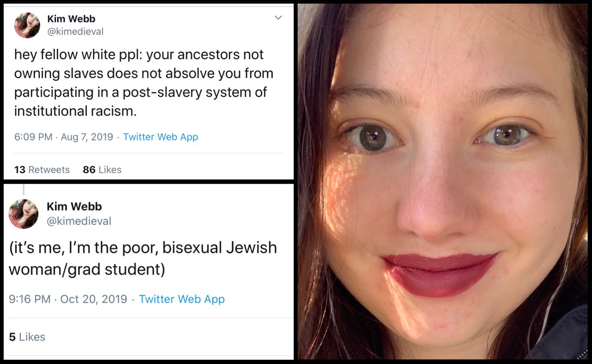592x364 pixels.
Task: Open the Kim Webb display name in the second tweet
Action: coord(74,206)
